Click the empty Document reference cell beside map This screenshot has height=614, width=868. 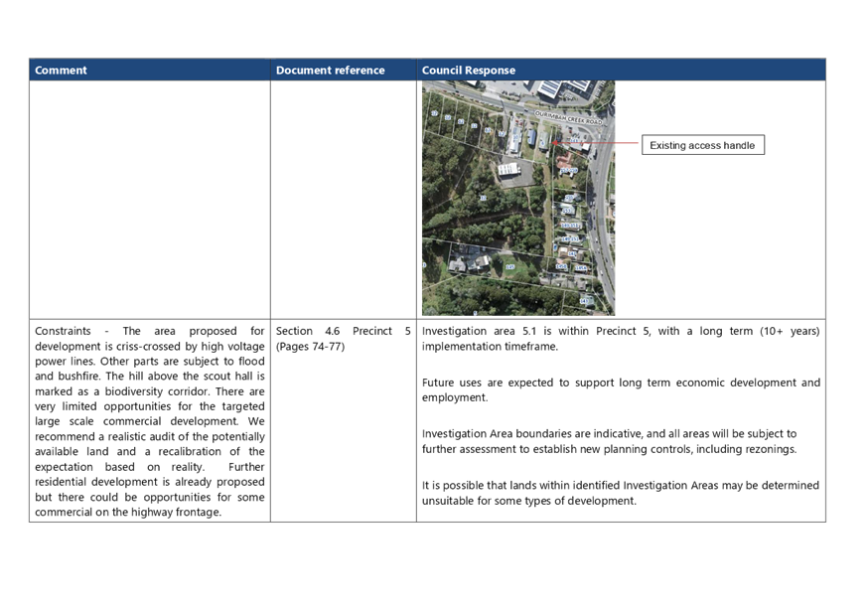pos(343,199)
